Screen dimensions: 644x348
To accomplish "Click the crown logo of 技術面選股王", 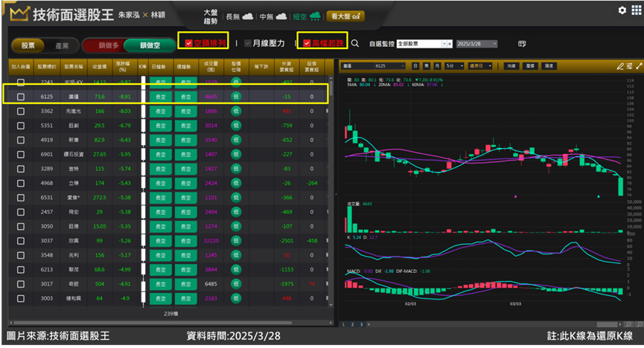I will (x=19, y=14).
